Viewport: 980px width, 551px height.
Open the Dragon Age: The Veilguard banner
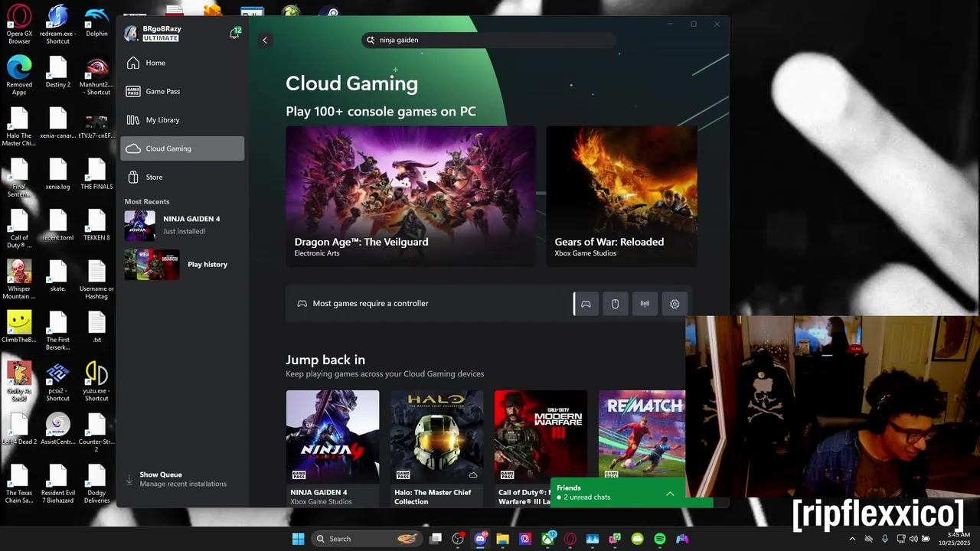click(x=410, y=196)
